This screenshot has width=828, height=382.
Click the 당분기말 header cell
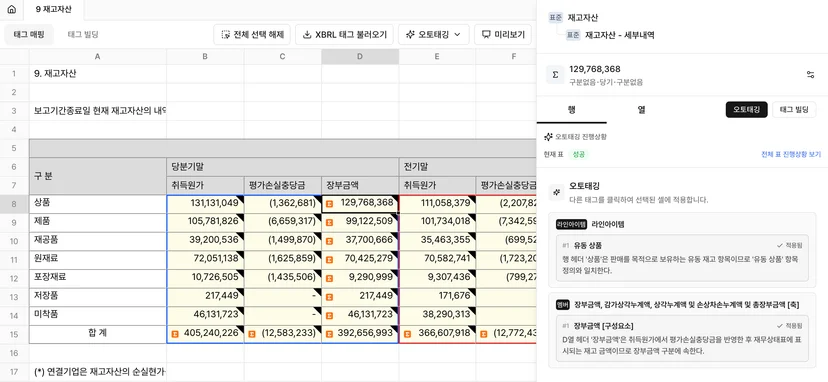tap(283, 166)
